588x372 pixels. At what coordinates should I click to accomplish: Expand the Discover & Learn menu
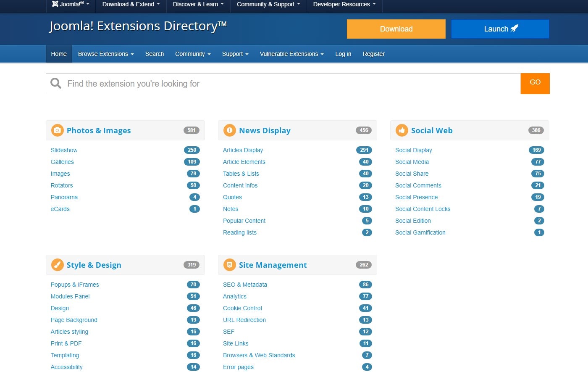coord(198,4)
